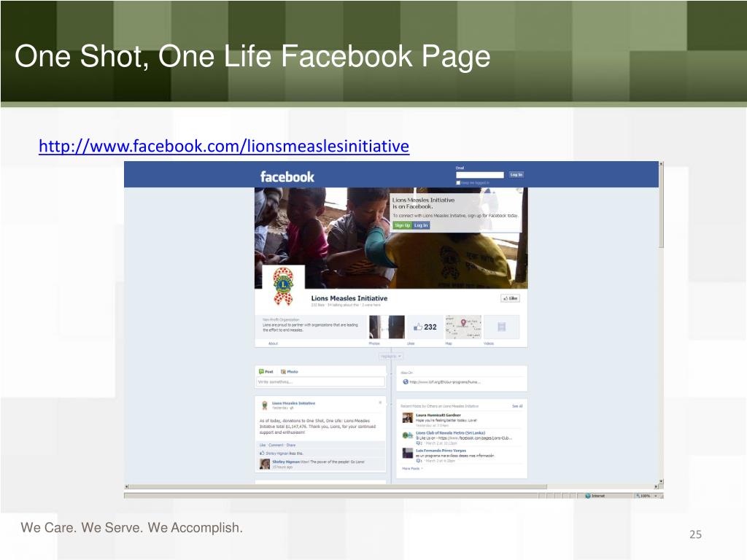
Task: Focus the Email input field
Action: coord(480,175)
